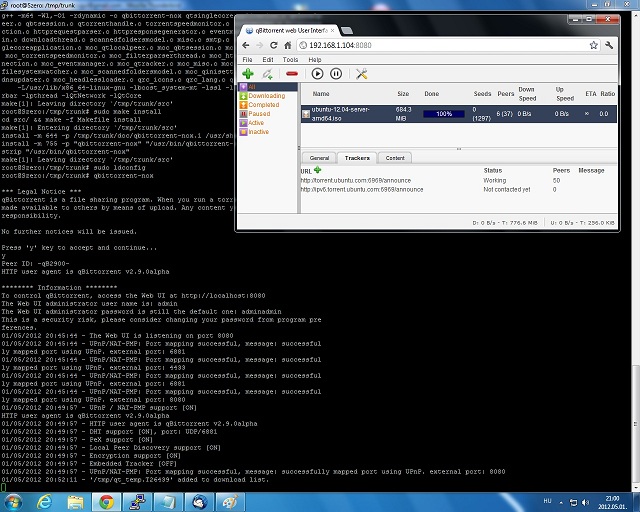
Task: Sort torrents by Ratio column
Action: (607, 93)
